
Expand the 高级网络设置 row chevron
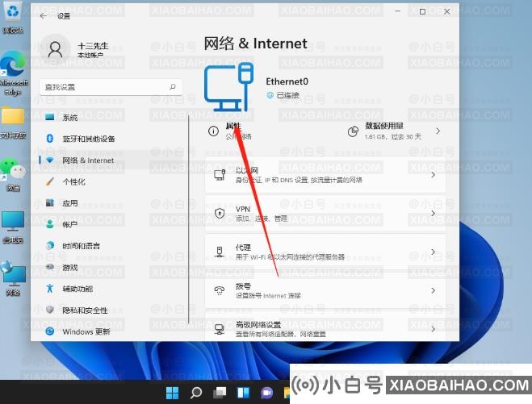434,329
